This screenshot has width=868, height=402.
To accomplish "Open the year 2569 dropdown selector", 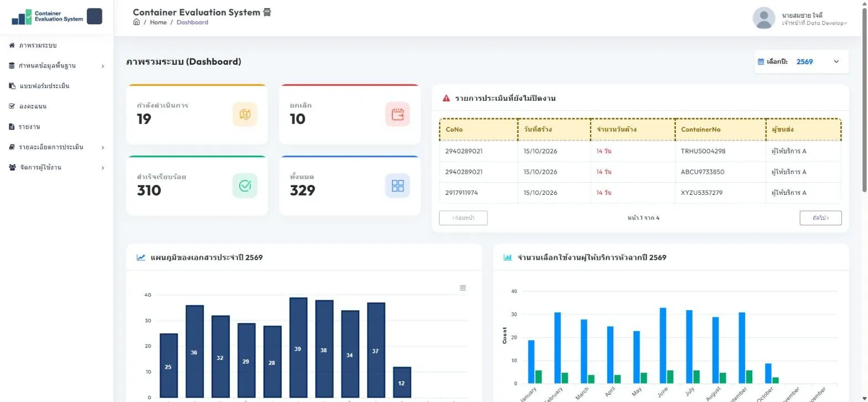I will click(801, 61).
